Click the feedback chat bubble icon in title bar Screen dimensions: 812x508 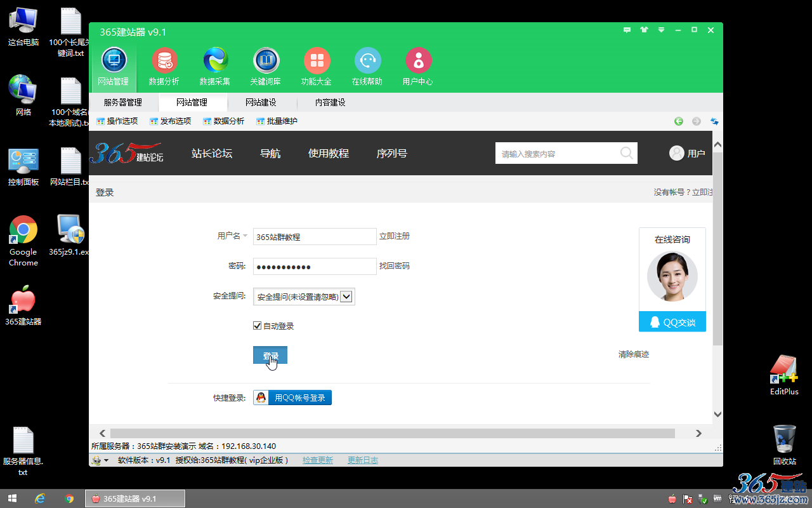coord(627,30)
